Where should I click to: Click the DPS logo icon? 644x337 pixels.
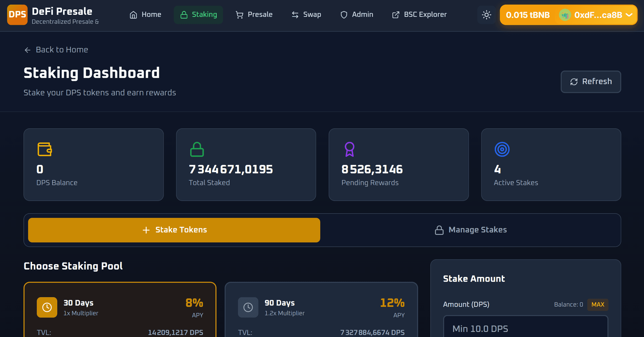(x=17, y=15)
